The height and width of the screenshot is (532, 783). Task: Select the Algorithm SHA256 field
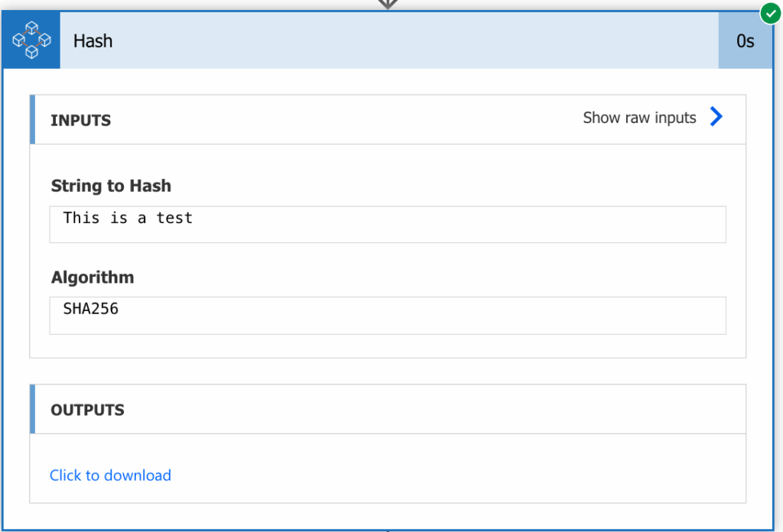(x=388, y=316)
